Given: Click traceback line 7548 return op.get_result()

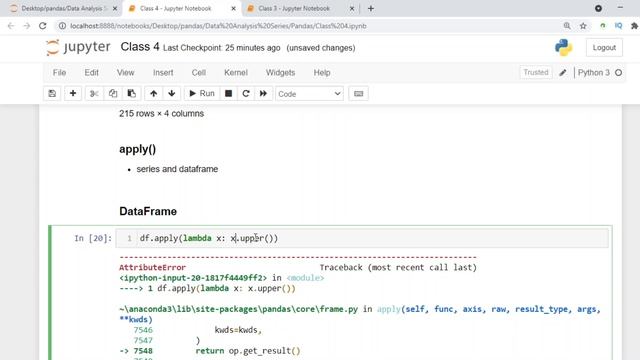Looking at the screenshot, I should pos(210,351).
